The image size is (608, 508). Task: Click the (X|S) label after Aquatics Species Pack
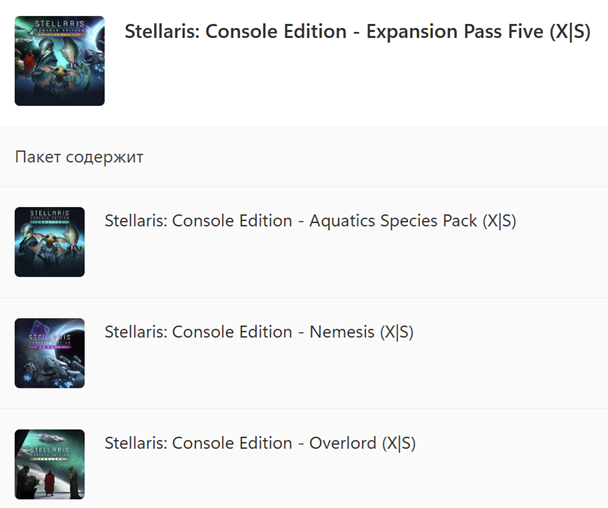click(499, 221)
